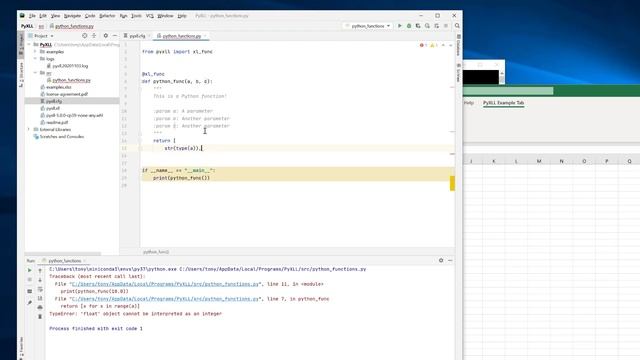Start the Debug session from main toolbar
This screenshot has height=360, width=640.
[x=409, y=26]
